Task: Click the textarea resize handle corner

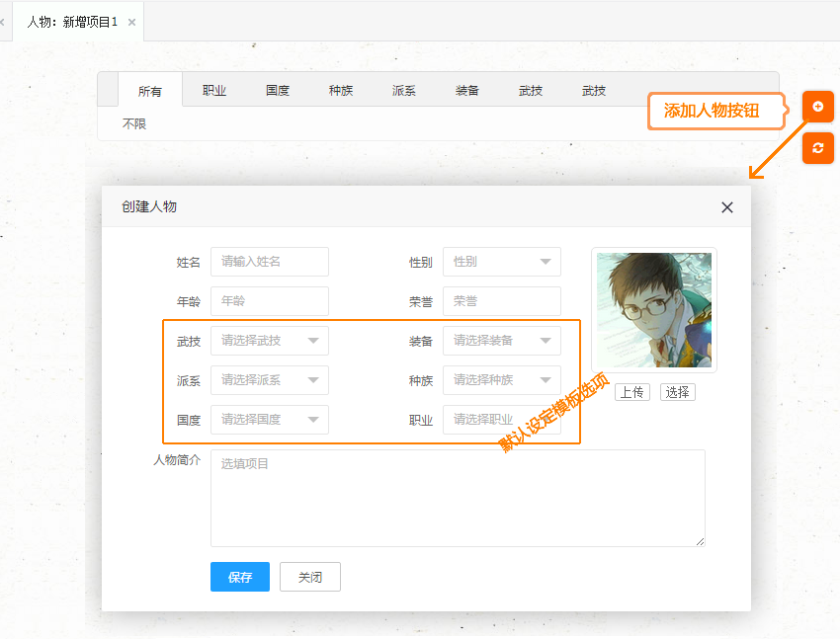Action: [x=701, y=541]
